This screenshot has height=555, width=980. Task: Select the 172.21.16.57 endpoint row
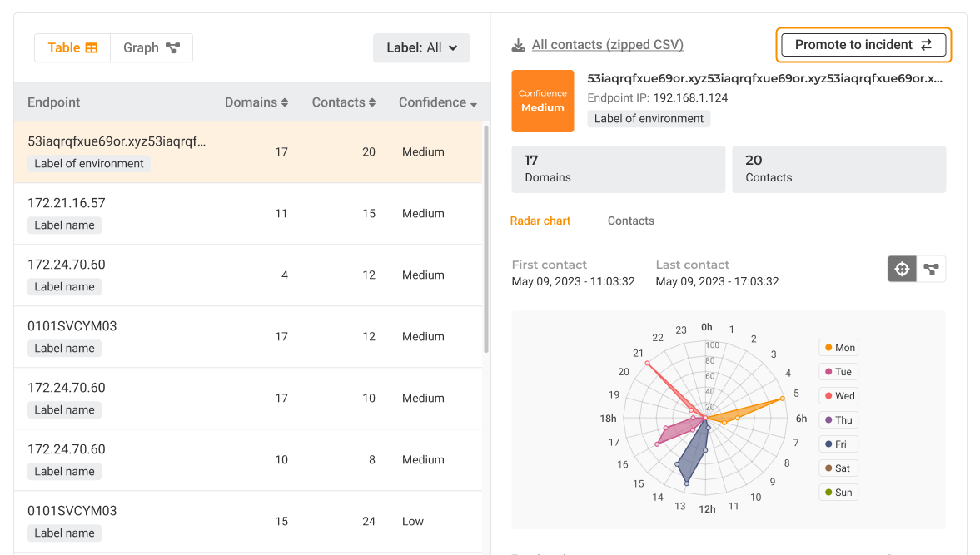pyautogui.click(x=249, y=214)
